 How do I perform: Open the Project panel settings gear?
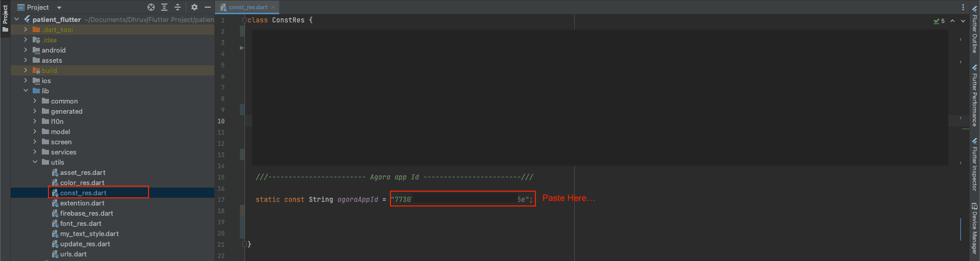pyautogui.click(x=194, y=7)
